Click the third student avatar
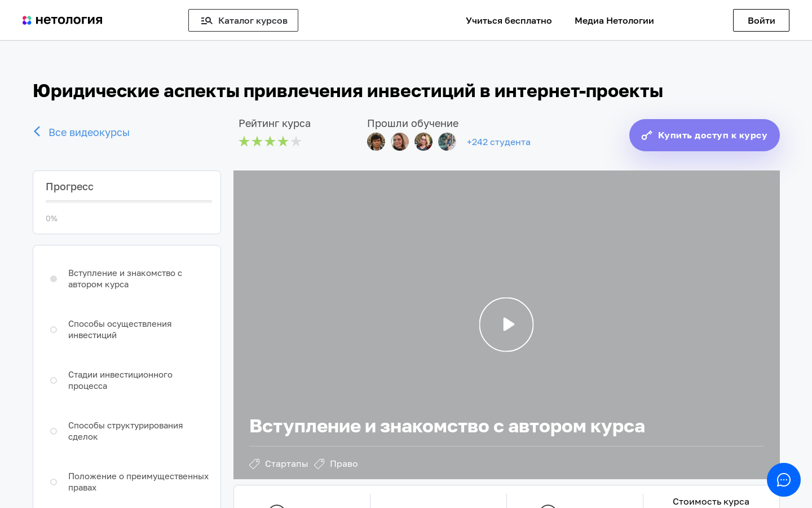 click(x=423, y=142)
